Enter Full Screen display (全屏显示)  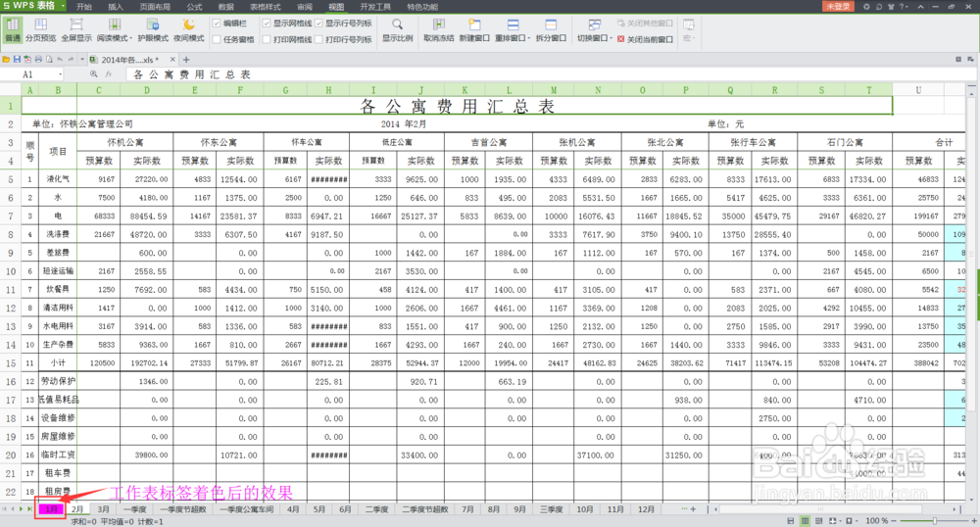[x=76, y=29]
